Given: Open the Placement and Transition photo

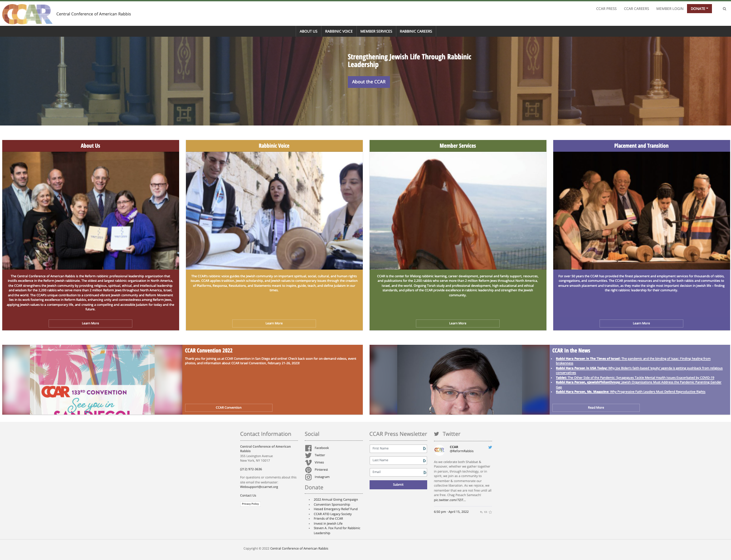Looking at the screenshot, I should pyautogui.click(x=642, y=211).
